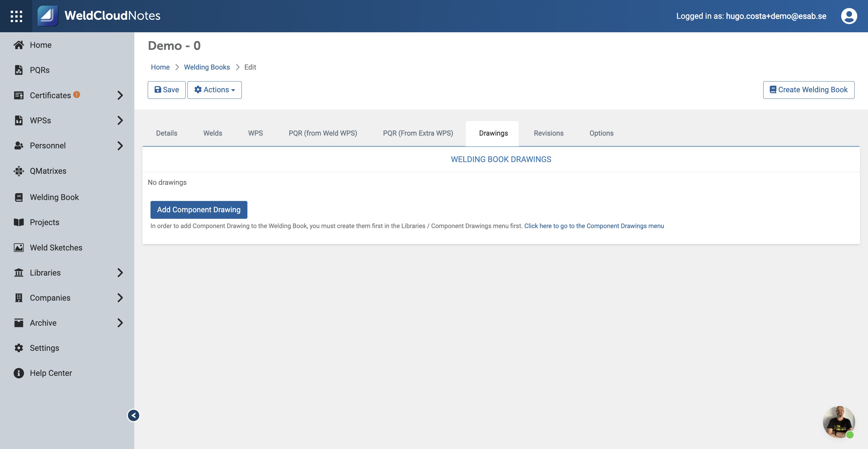Expand the Companies submenu chevron
The width and height of the screenshot is (868, 449).
(x=120, y=298)
